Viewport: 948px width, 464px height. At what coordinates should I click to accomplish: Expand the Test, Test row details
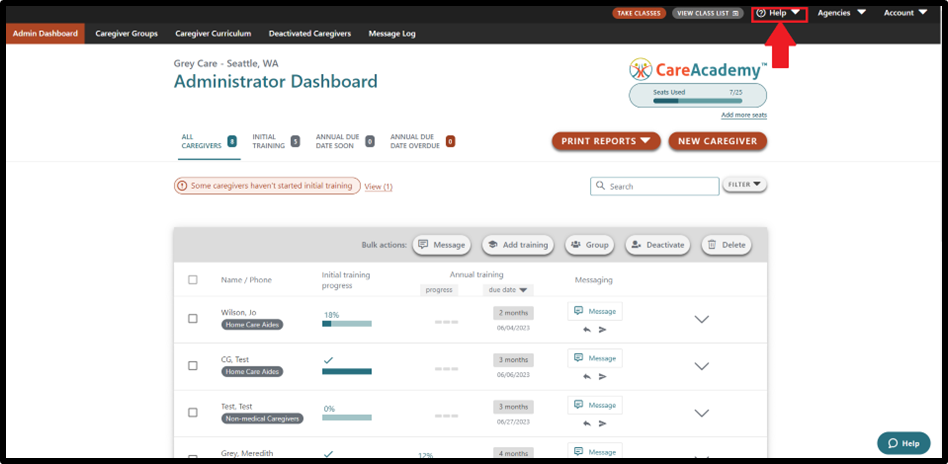[701, 413]
